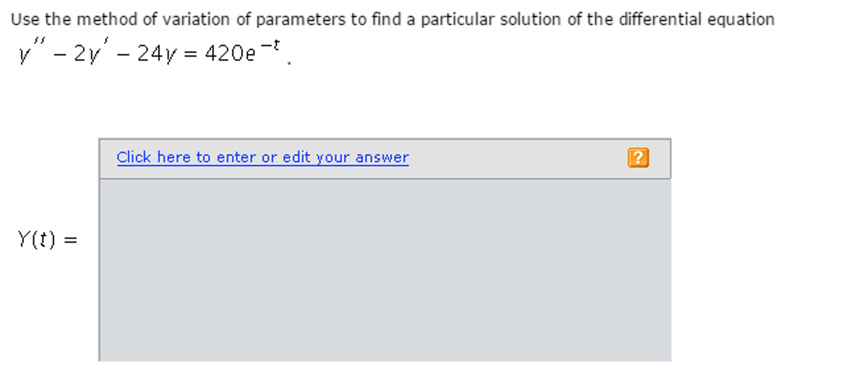Select the y'' term in the equation
The image size is (868, 380).
32,51
